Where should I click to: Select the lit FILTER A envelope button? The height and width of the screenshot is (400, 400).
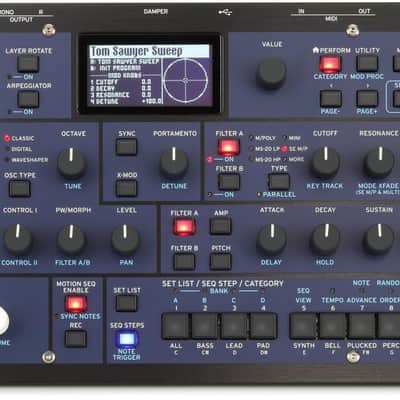pos(184,227)
